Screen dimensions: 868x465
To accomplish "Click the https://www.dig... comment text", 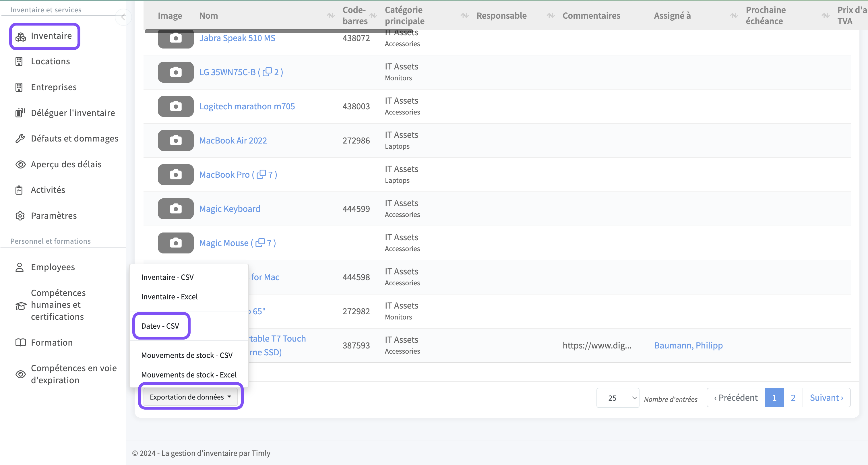I will pyautogui.click(x=597, y=345).
